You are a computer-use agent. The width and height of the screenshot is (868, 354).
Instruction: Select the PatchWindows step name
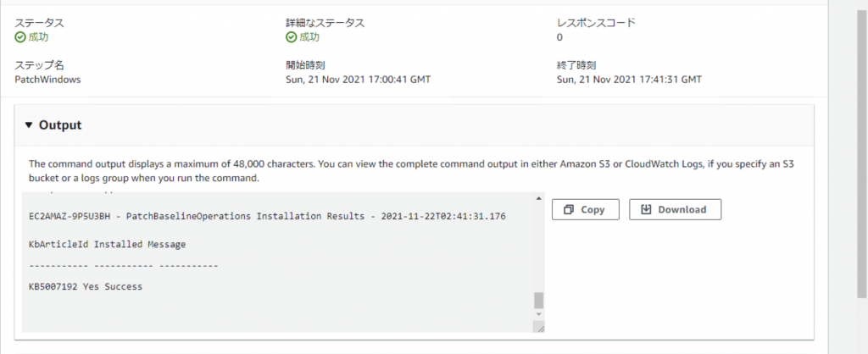pyautogui.click(x=47, y=80)
